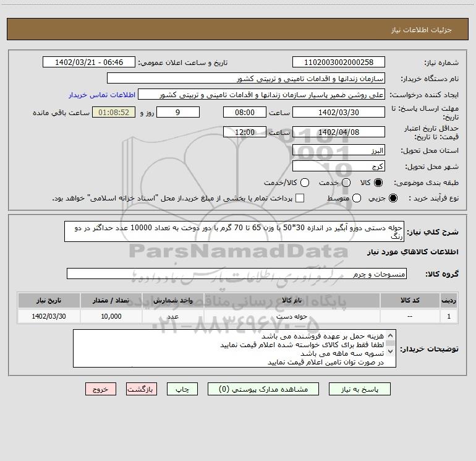Click the پاسخ به نیاز button
The image size is (476, 461).
[x=359, y=389]
